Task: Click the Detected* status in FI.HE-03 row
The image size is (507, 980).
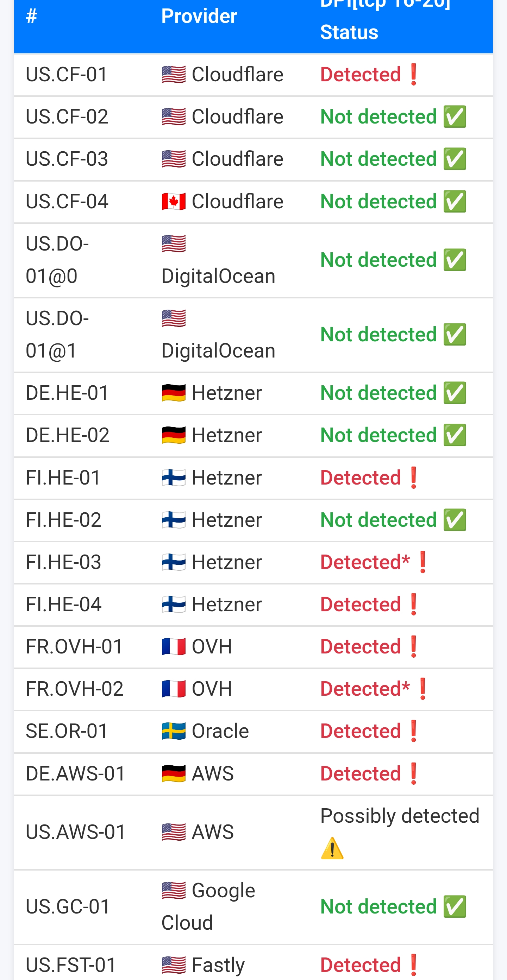Action: [x=365, y=562]
